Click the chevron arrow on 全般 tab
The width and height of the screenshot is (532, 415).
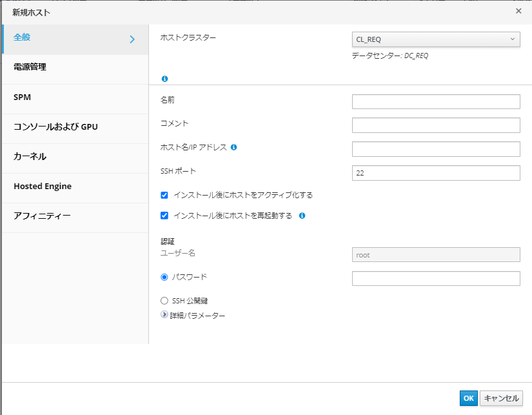coord(132,39)
